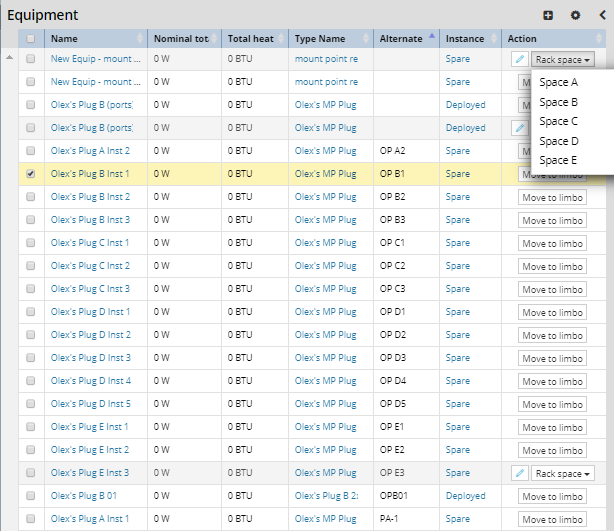The image size is (614, 531).
Task: Check Olex's Plug A Inst 2 checkbox
Action: 31,151
